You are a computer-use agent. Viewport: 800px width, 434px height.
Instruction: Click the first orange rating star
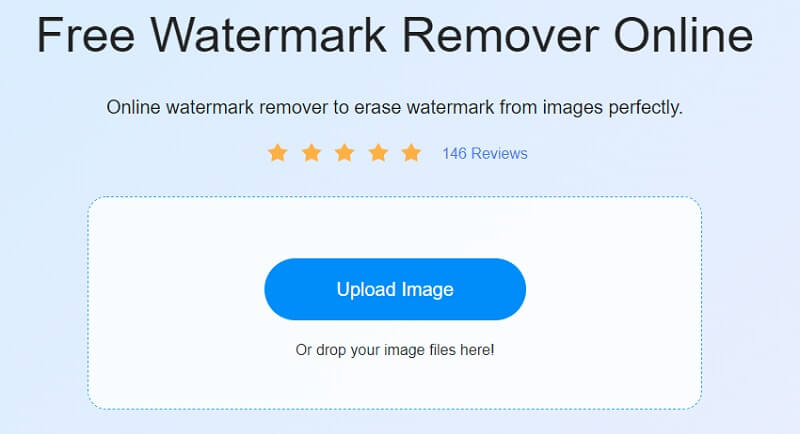pos(278,152)
